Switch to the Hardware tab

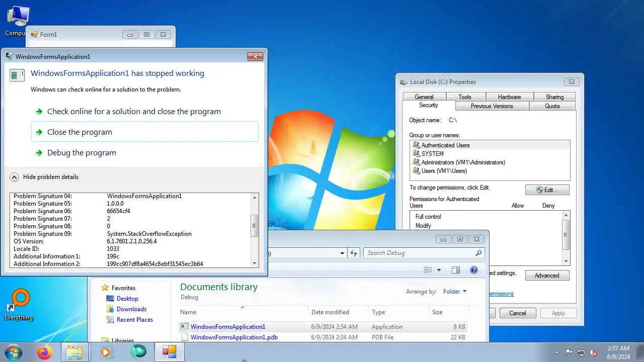(x=509, y=97)
